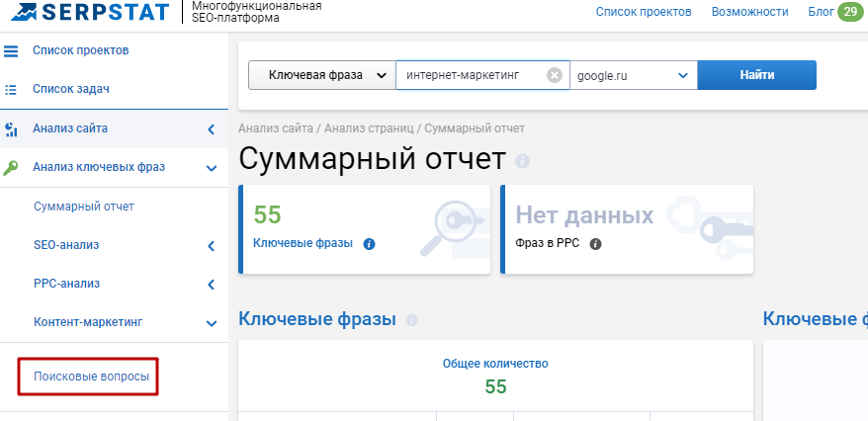Click the Многофункциональная SEO-платформа tagline
Image resolution: width=868 pixels, height=421 pixels.
point(256,12)
